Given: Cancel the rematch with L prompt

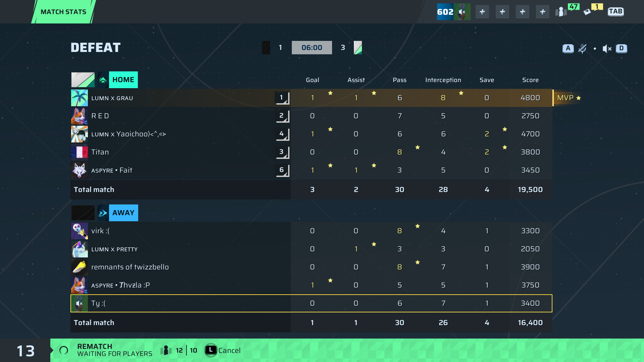Looking at the screenshot, I should pyautogui.click(x=223, y=351).
